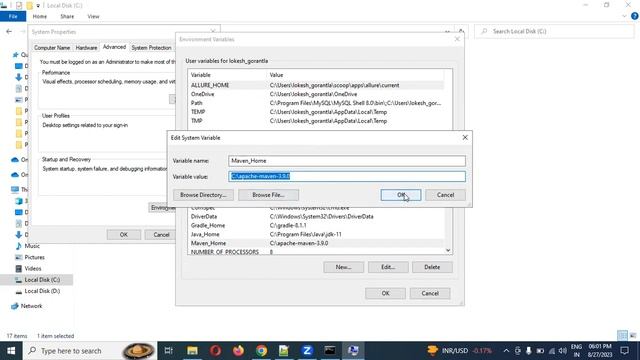Open View ribbon tab in File Explorer
640x360 pixels.
pyautogui.click(x=93, y=16)
